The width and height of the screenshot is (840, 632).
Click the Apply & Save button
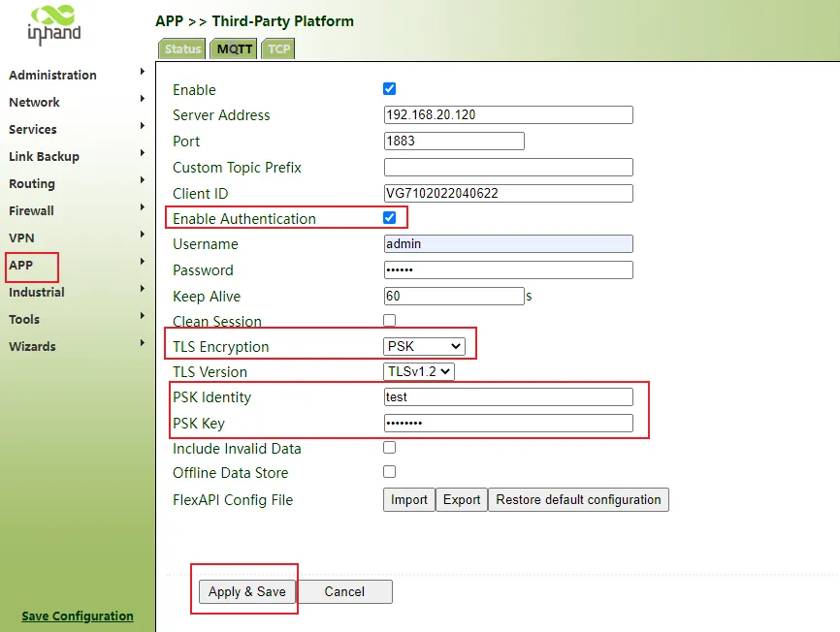(247, 592)
